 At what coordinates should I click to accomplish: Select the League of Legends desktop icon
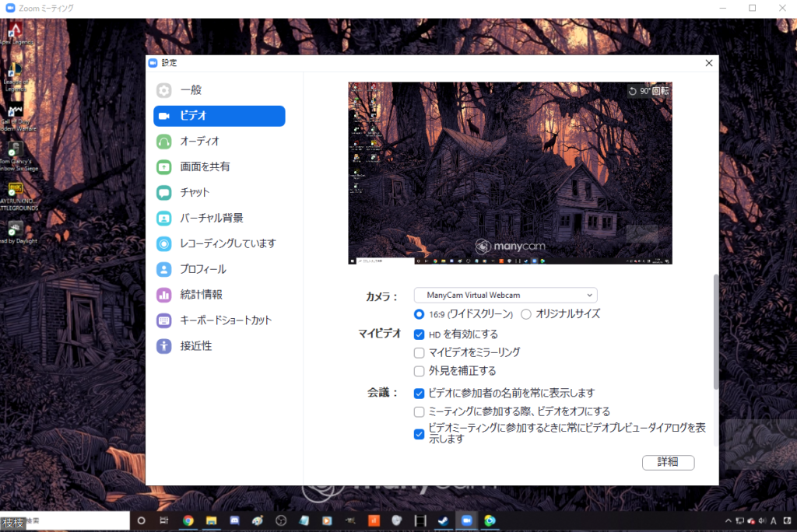[x=16, y=77]
